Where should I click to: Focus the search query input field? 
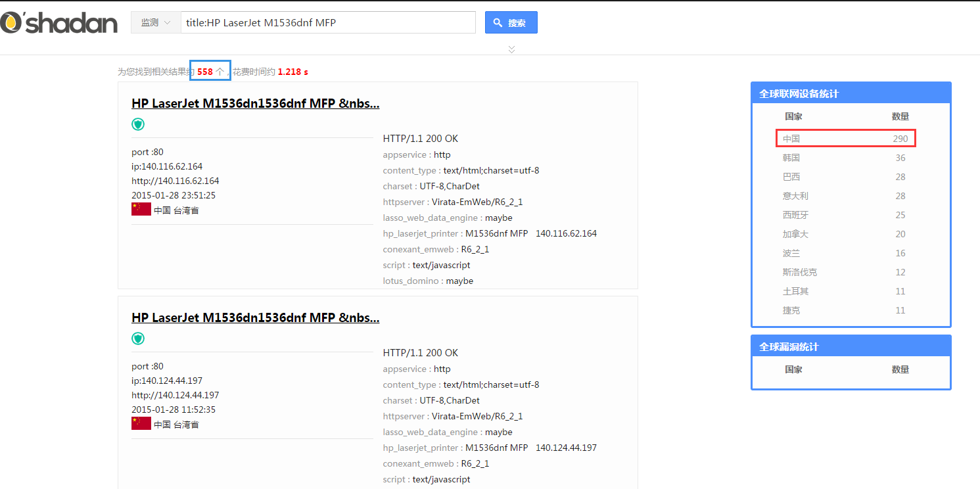tap(328, 22)
